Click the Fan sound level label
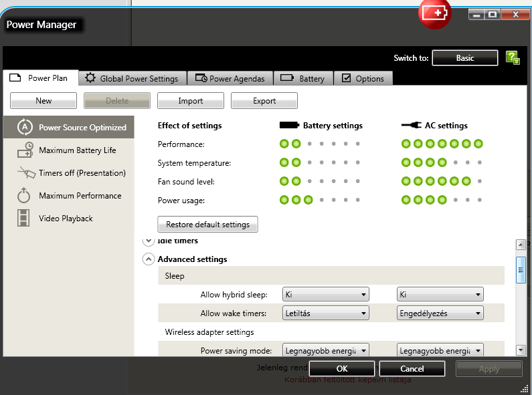This screenshot has height=395, width=532. point(186,182)
